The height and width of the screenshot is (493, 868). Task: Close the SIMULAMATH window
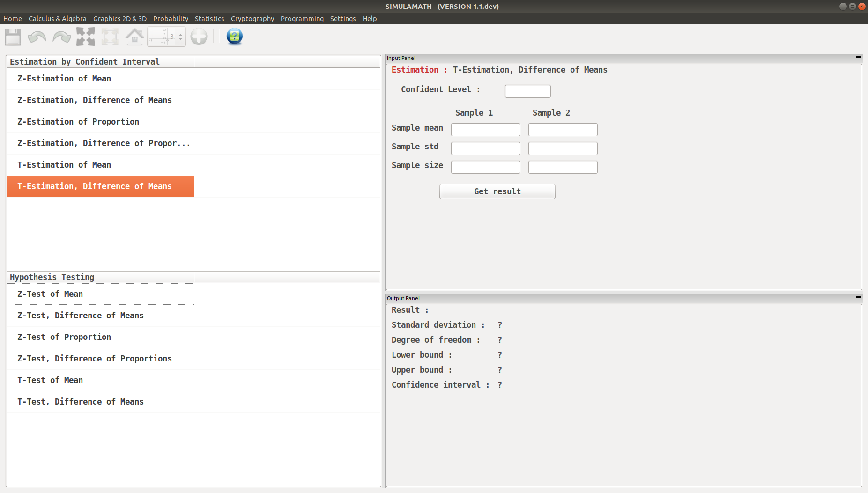tap(862, 6)
